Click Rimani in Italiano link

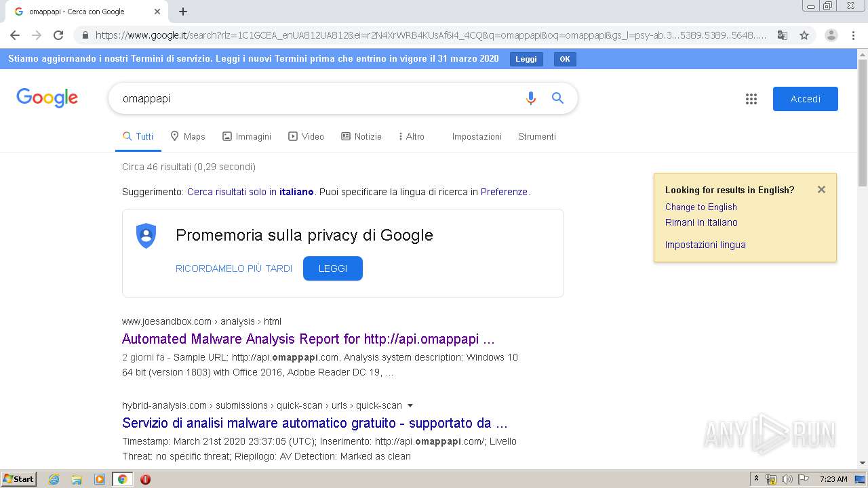701,222
